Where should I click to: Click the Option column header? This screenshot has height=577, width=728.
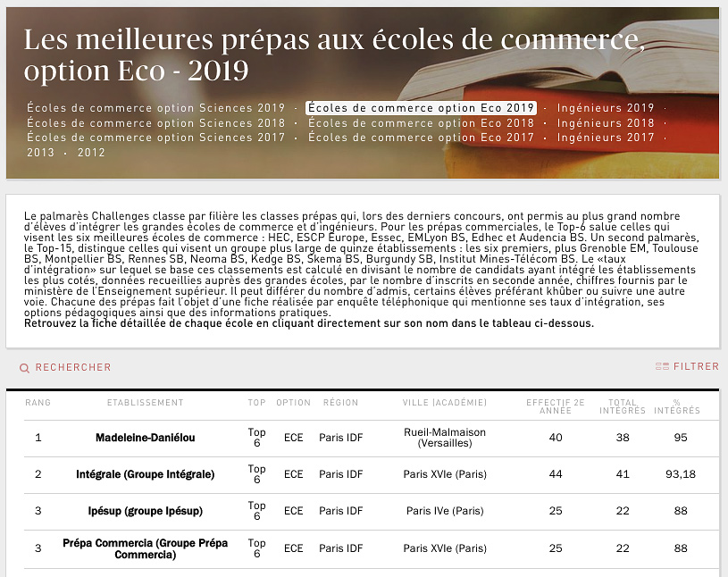click(x=293, y=403)
